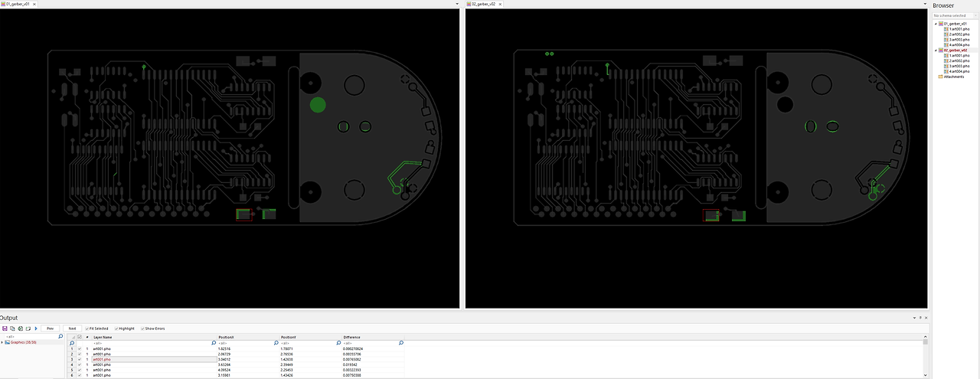
Task: Expand the Graphics (38/38) tree node
Action: pyautogui.click(x=2, y=342)
